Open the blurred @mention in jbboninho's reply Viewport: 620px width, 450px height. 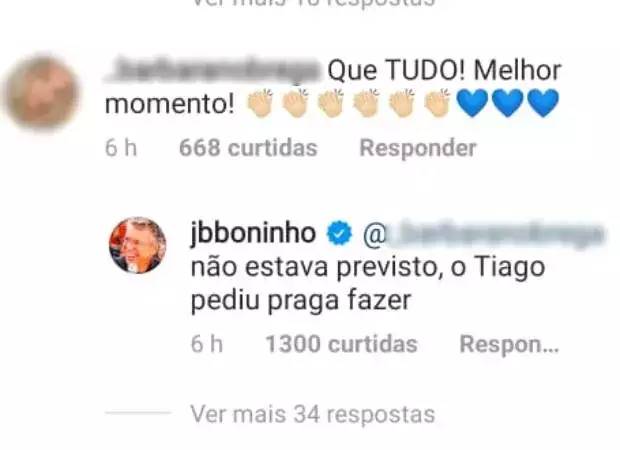click(483, 234)
